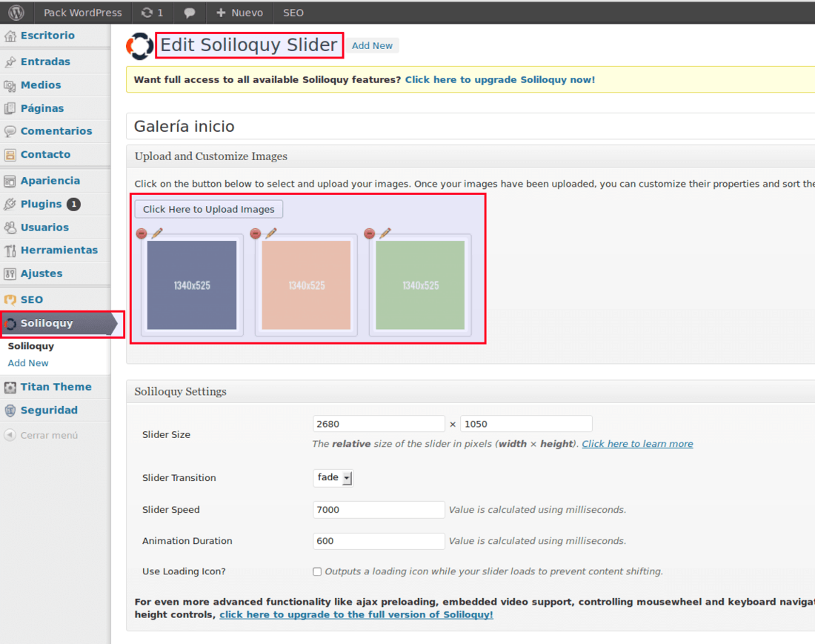815x644 pixels.
Task: Click the Páginas pages icon
Action: (10, 109)
